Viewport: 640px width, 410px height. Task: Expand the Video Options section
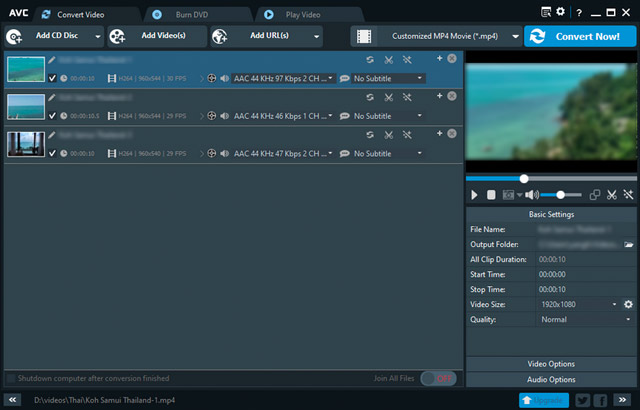[x=551, y=364]
